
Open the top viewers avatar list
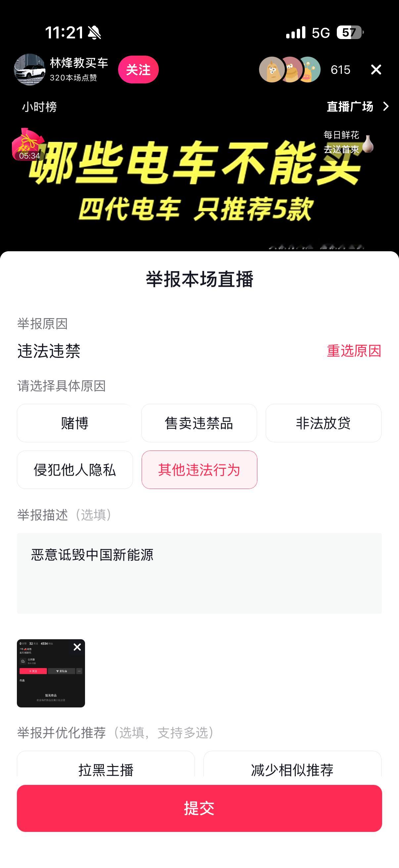tap(289, 70)
